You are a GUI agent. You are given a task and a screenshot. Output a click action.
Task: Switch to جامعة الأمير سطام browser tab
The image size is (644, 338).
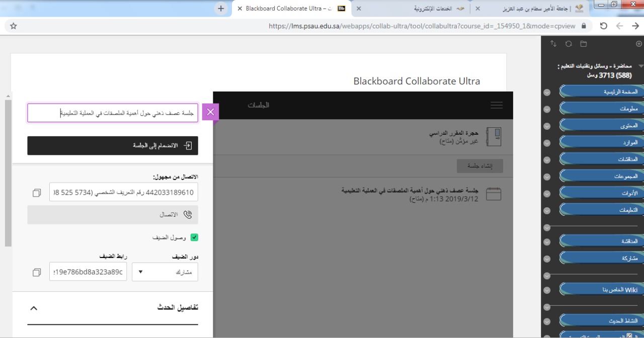point(533,9)
